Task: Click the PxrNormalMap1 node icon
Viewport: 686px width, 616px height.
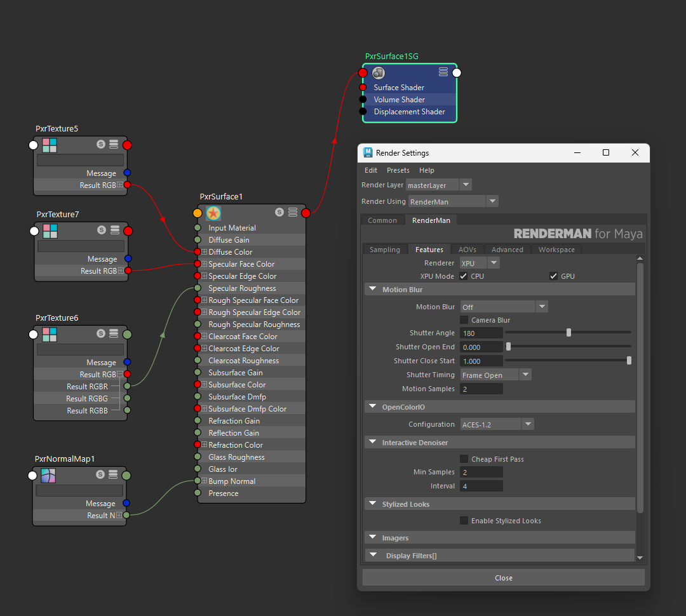Action: click(48, 475)
